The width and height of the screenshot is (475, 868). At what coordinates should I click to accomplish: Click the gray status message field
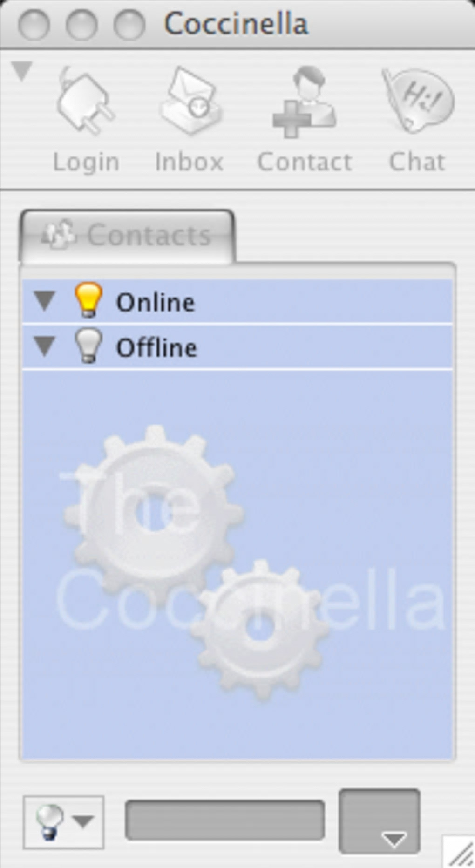pyautogui.click(x=225, y=820)
